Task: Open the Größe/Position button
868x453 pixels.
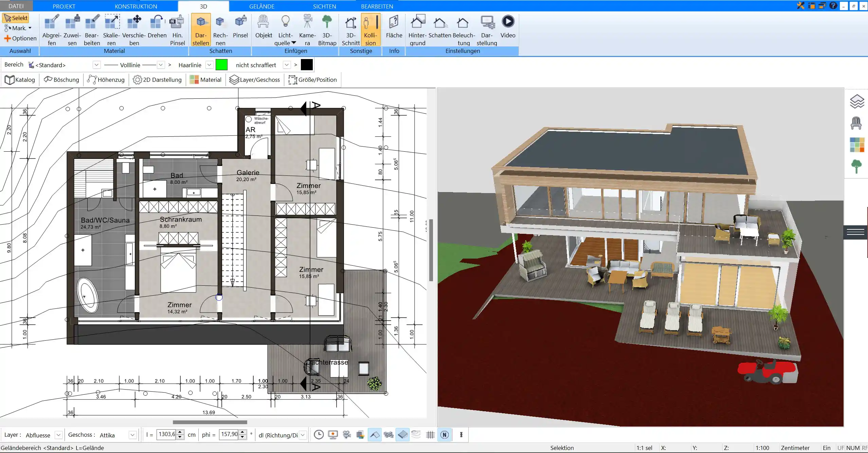Action: click(x=312, y=80)
